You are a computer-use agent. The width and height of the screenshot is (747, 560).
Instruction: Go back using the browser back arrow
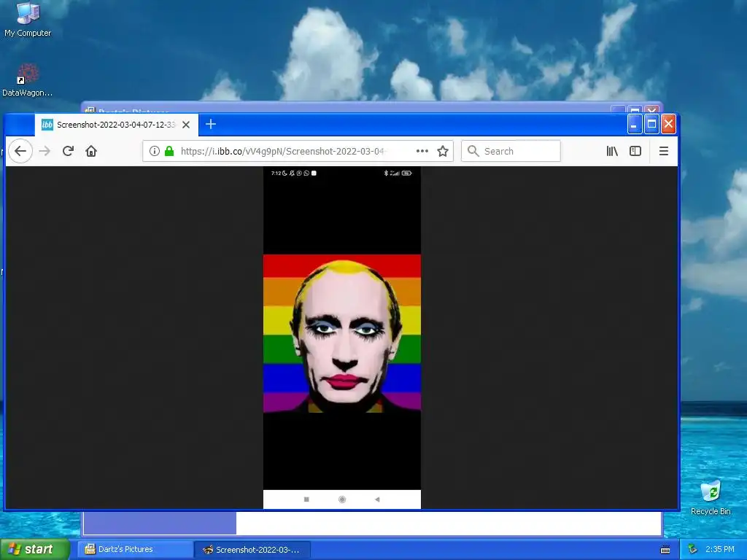pos(20,151)
